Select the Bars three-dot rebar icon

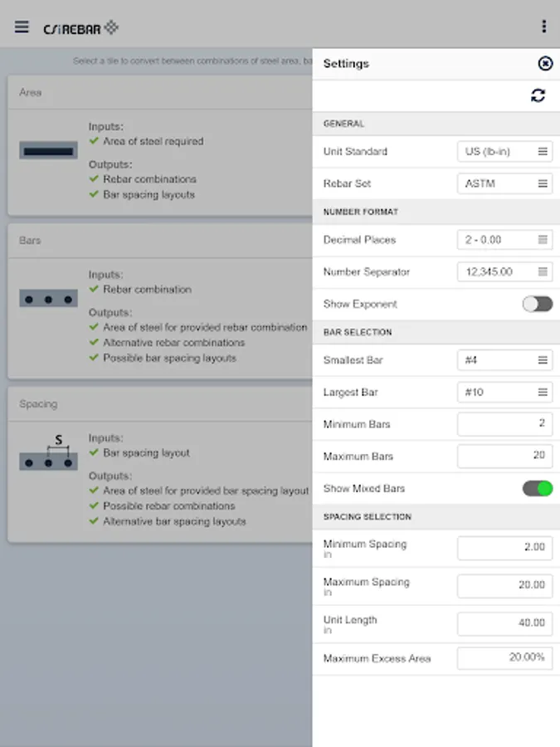coord(48,299)
